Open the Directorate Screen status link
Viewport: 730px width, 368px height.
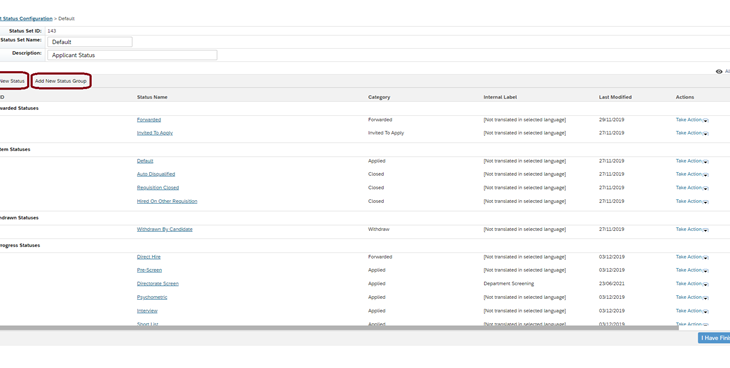(157, 283)
